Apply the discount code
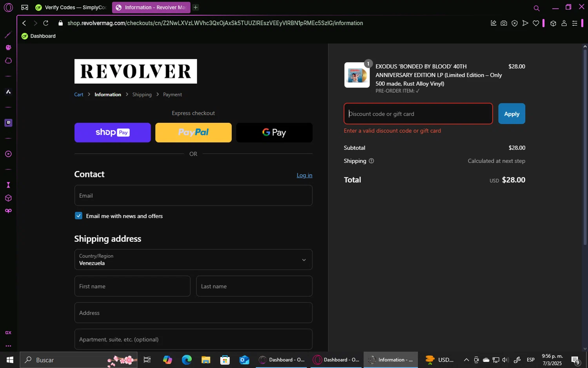Image resolution: width=588 pixels, height=368 pixels. tap(512, 114)
